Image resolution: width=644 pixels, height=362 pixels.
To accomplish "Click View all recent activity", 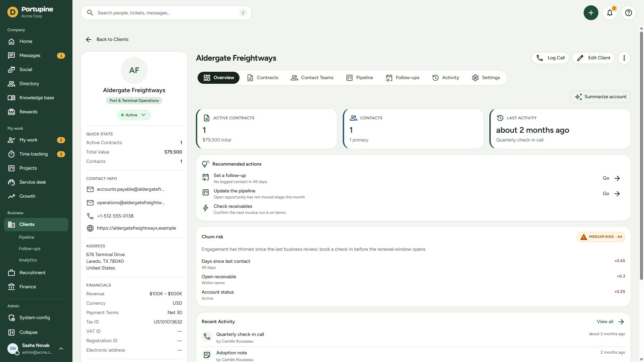I will click(610, 322).
